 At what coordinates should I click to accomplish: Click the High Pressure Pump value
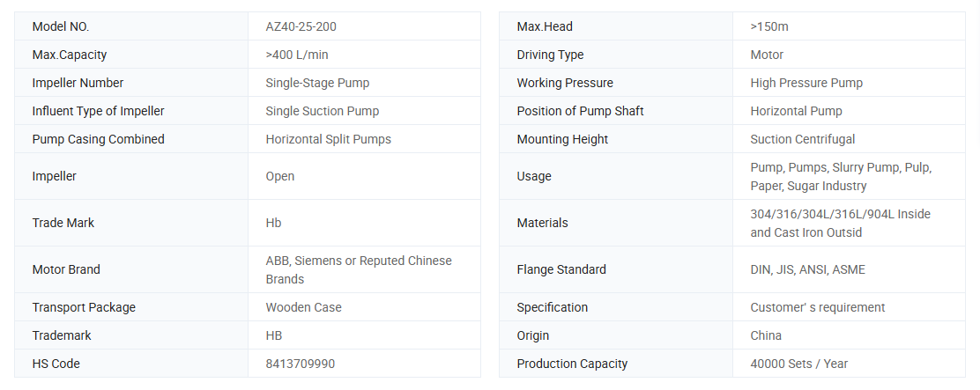tap(806, 83)
